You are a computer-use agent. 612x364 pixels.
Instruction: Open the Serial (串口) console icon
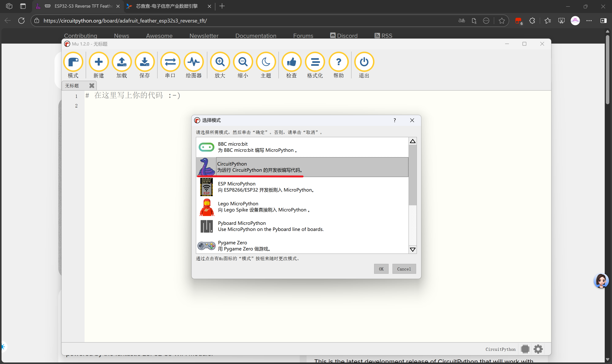[170, 62]
